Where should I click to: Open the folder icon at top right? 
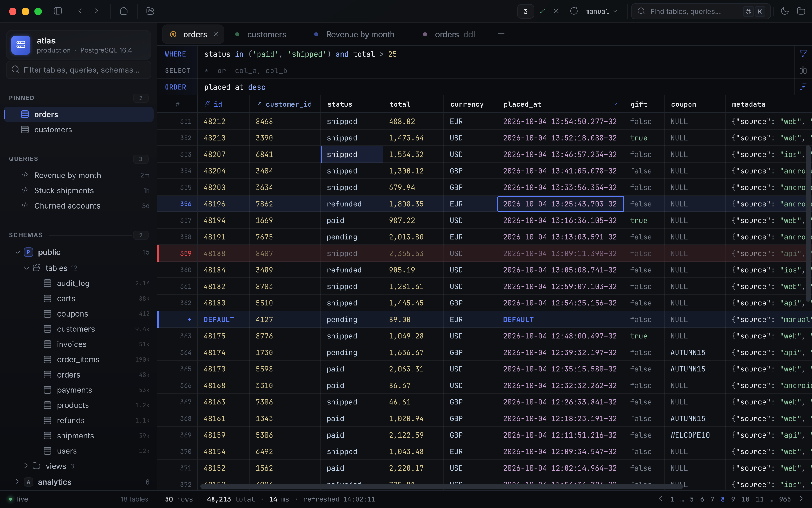801,11
